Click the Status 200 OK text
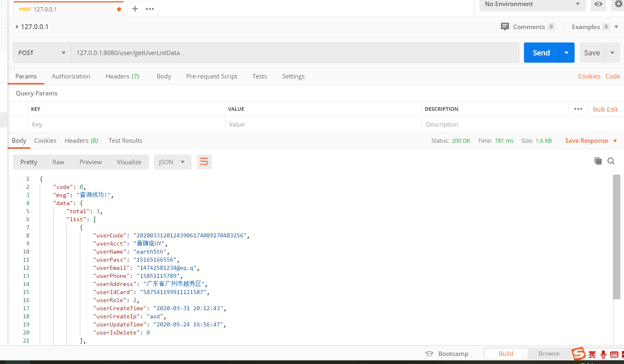624x364 pixels. (x=451, y=141)
